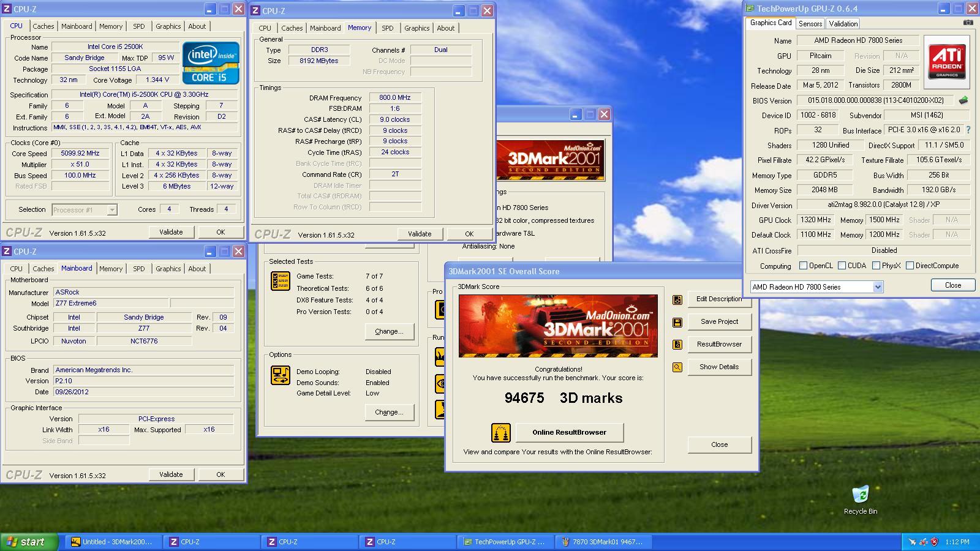Open the 7870 3DMark01 taskbar item
This screenshot has height=551, width=980.
604,542
